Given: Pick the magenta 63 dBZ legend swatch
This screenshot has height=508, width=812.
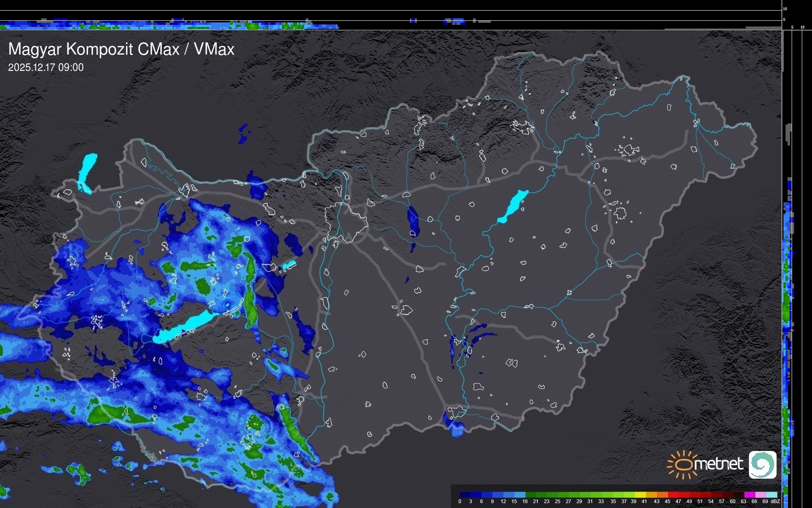Looking at the screenshot, I should [750, 495].
